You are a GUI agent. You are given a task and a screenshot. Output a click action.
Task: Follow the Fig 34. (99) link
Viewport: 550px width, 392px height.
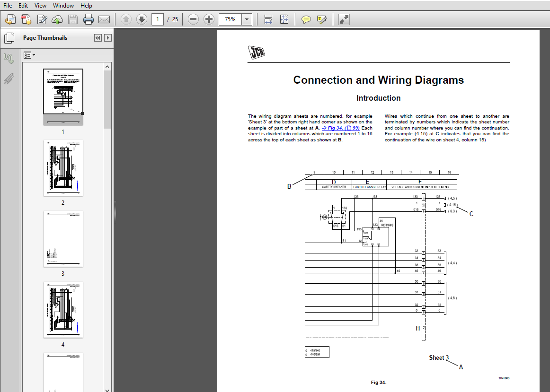tap(341, 128)
